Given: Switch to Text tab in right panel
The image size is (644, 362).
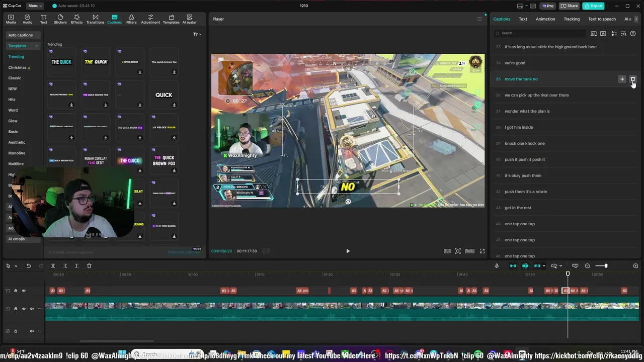Looking at the screenshot, I should pos(523,19).
